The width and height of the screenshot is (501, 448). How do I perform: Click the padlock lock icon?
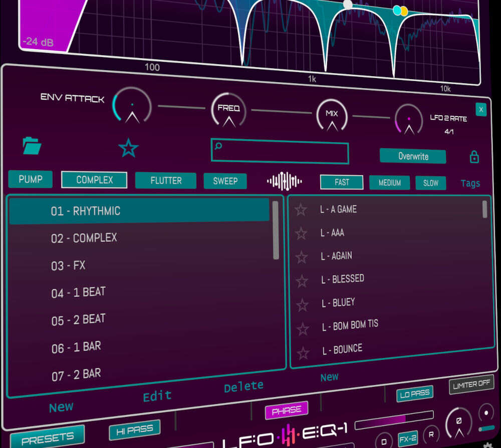point(474,157)
